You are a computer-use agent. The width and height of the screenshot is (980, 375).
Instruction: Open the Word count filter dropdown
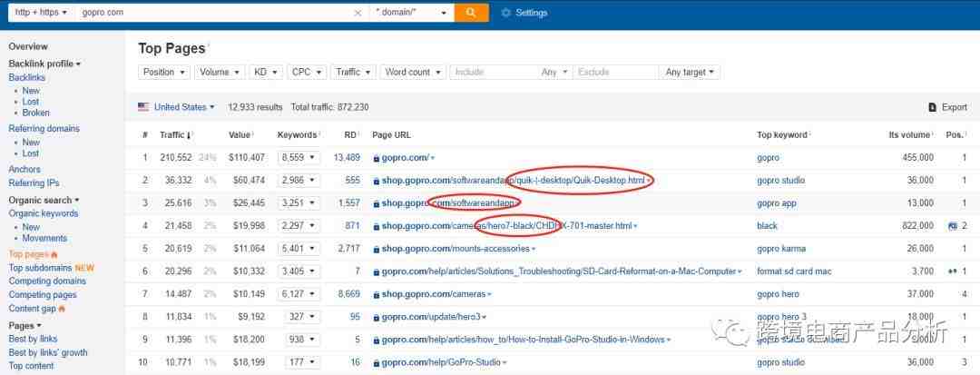[x=413, y=72]
